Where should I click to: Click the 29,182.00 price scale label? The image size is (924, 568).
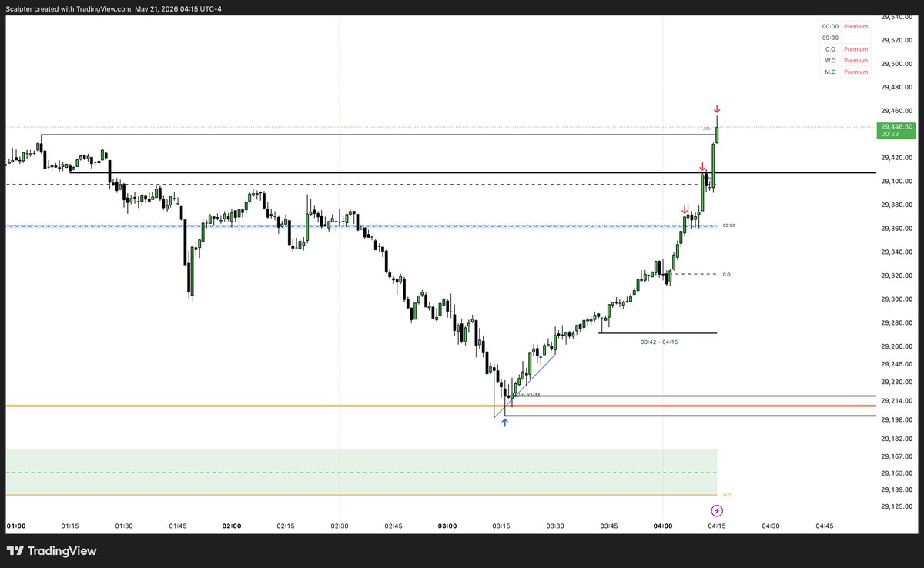(x=897, y=439)
